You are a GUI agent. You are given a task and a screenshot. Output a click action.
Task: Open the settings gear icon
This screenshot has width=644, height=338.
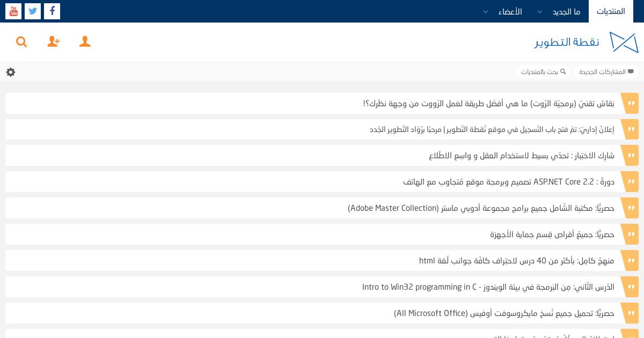point(11,72)
